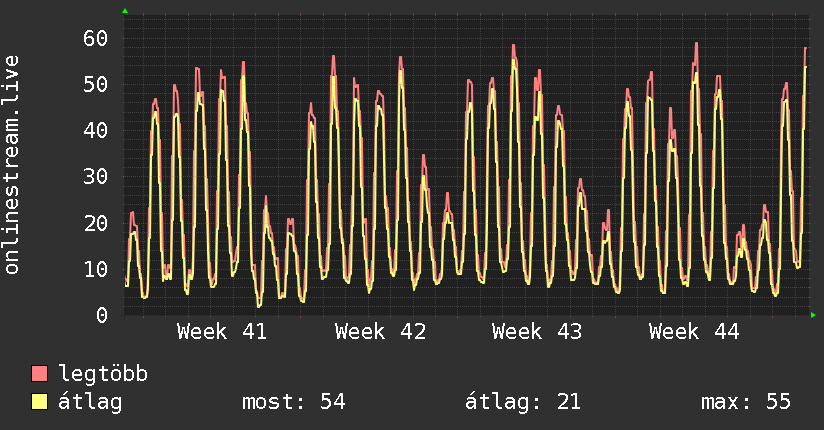Screen dimensions: 824x430
Task: Click the Week 44 axis label
Action: click(x=694, y=332)
